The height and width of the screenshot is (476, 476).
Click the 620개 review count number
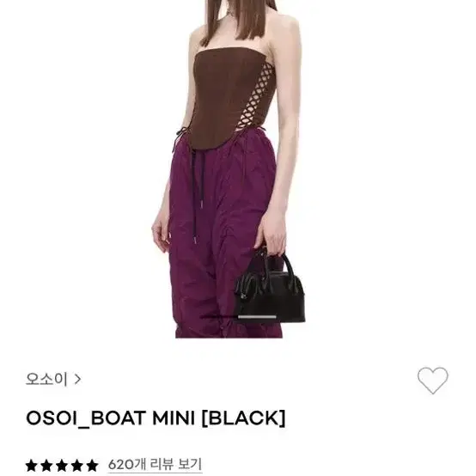coord(127,465)
